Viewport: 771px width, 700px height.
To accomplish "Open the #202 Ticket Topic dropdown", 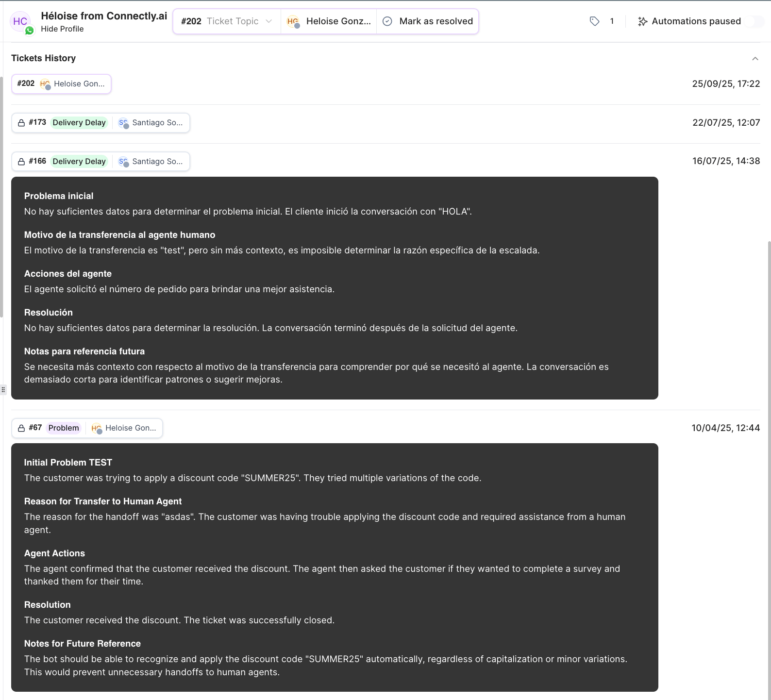I will click(x=227, y=21).
